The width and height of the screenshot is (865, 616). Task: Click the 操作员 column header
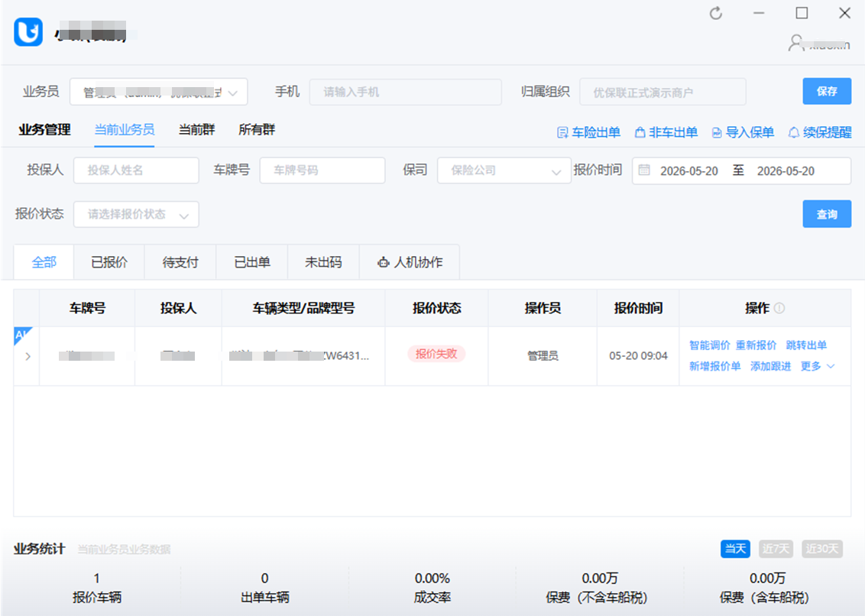point(543,308)
